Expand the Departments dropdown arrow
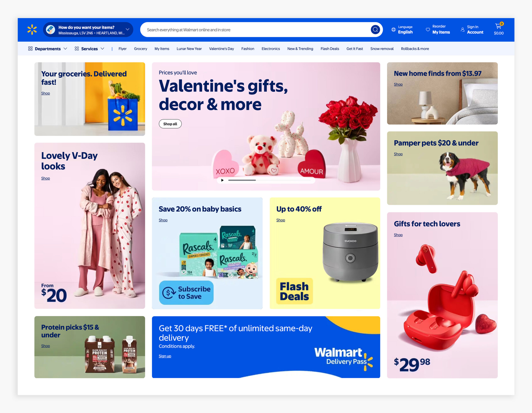 (65, 48)
